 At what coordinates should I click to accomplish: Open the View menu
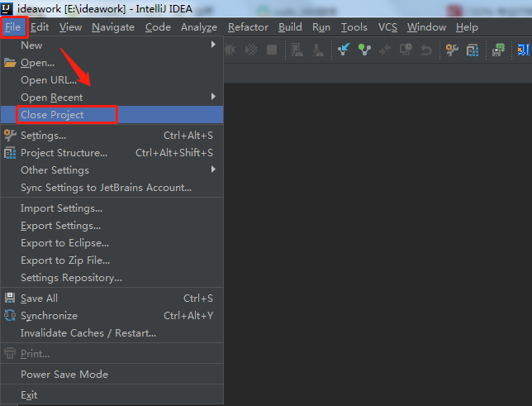click(x=70, y=27)
